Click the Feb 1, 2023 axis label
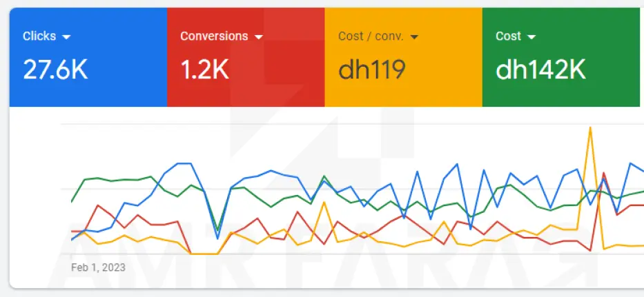The width and height of the screenshot is (644, 297). coord(98,268)
